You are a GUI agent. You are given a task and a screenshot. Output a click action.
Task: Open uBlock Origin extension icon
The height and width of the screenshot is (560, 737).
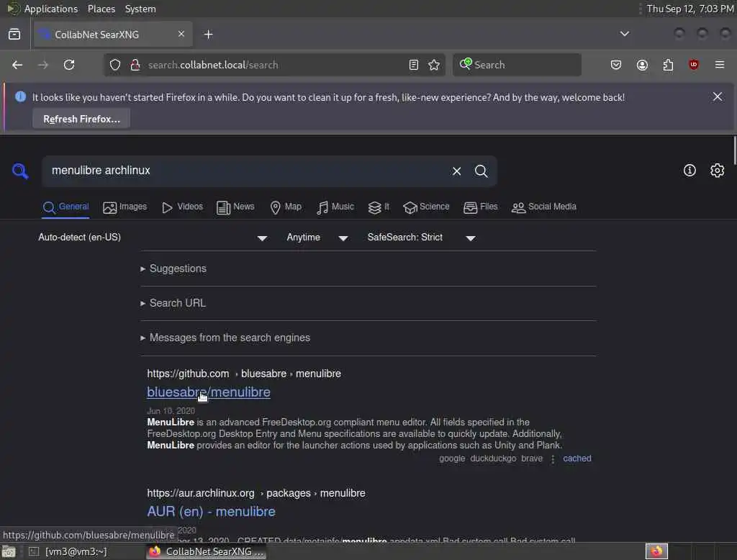click(x=694, y=65)
